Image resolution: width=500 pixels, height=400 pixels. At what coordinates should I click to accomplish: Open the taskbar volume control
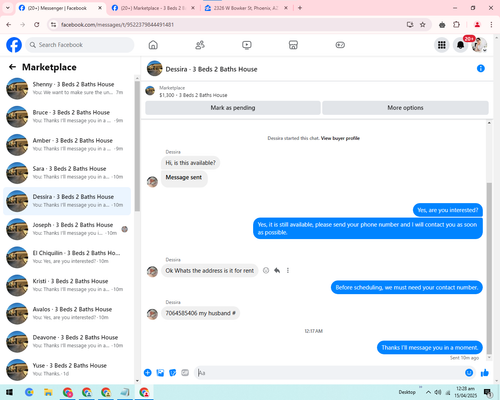coord(438,392)
